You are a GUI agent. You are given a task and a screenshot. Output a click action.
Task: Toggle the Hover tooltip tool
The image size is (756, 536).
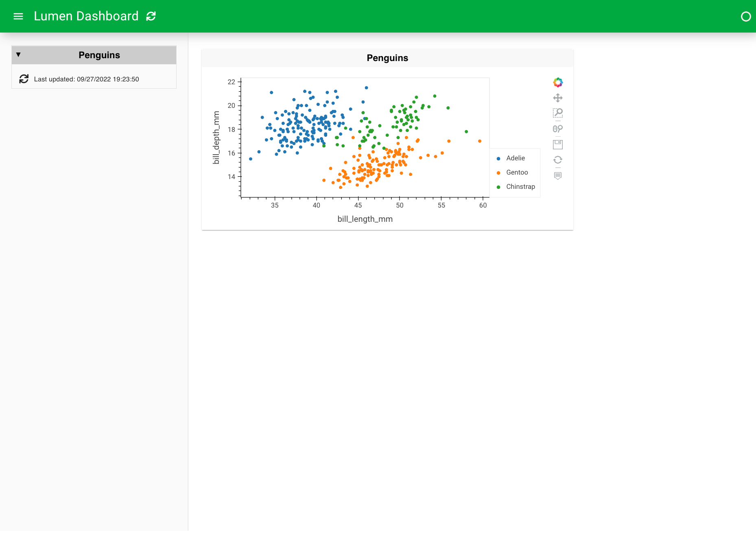pos(557,175)
